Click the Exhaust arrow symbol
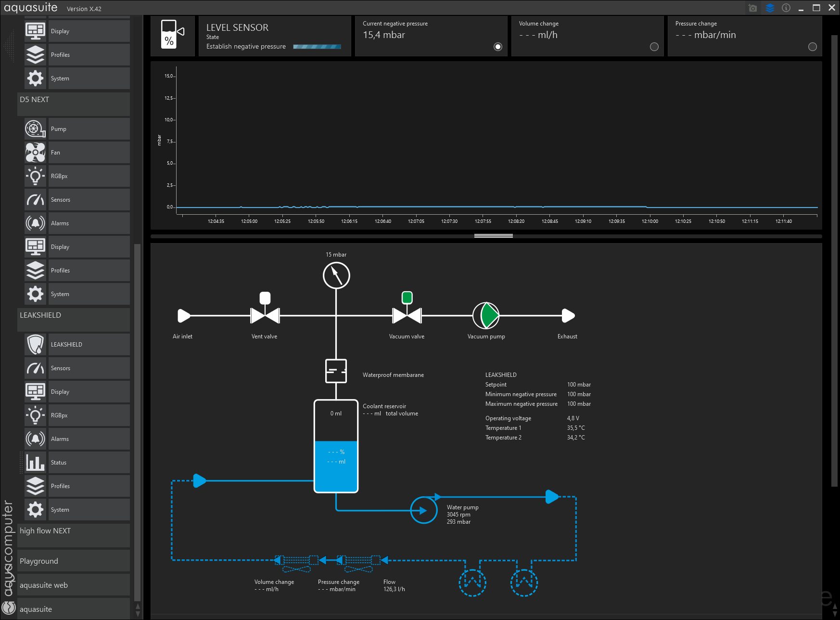Viewport: 840px width, 620px height. (569, 316)
